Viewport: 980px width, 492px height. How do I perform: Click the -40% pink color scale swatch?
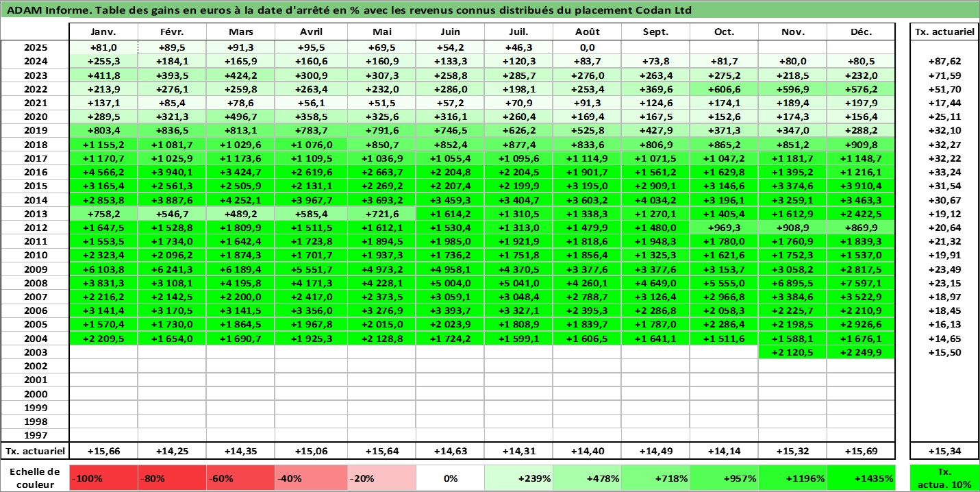click(311, 478)
